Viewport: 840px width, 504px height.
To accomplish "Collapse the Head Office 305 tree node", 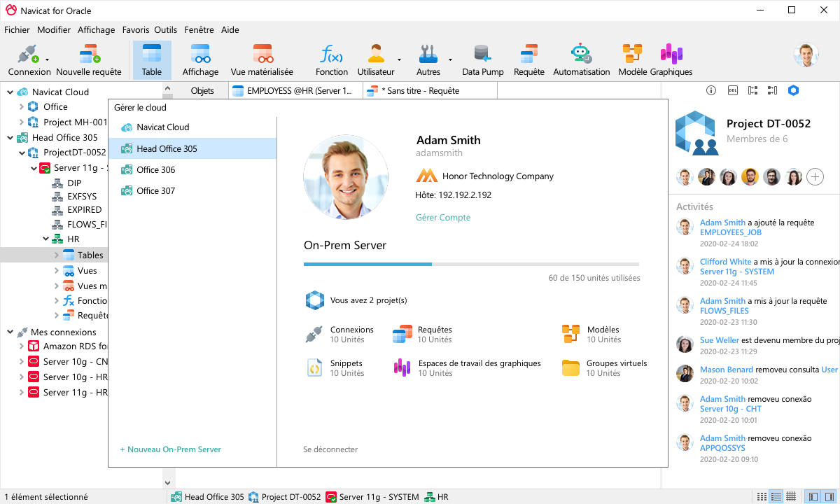I will click(x=10, y=138).
